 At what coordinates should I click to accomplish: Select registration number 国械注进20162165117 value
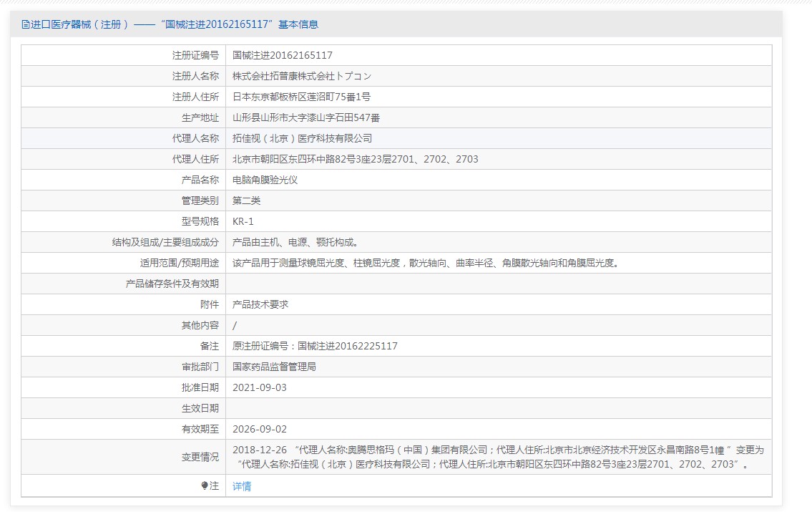coord(283,55)
